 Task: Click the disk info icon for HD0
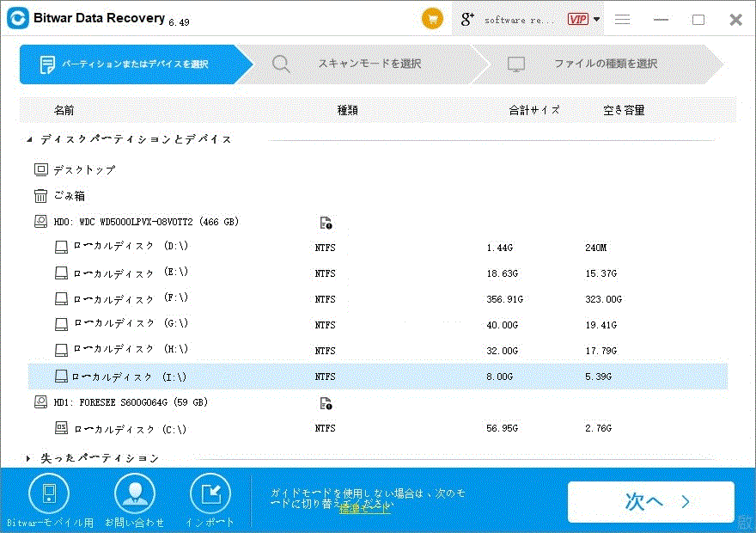[326, 223]
